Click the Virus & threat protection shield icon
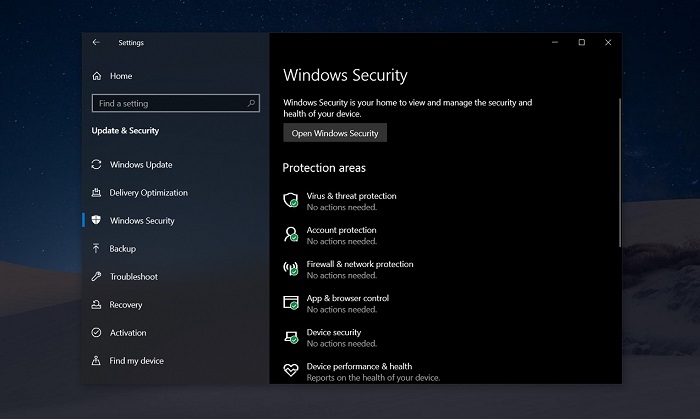 point(291,201)
